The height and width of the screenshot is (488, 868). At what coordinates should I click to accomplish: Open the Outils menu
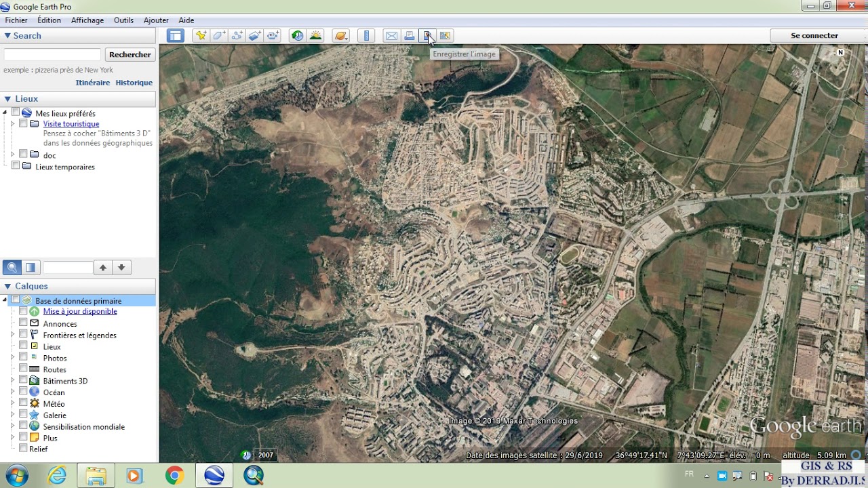click(123, 20)
